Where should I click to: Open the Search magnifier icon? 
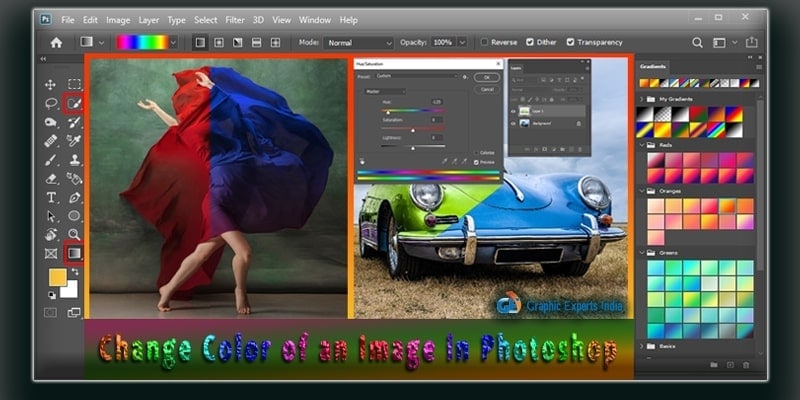point(697,42)
